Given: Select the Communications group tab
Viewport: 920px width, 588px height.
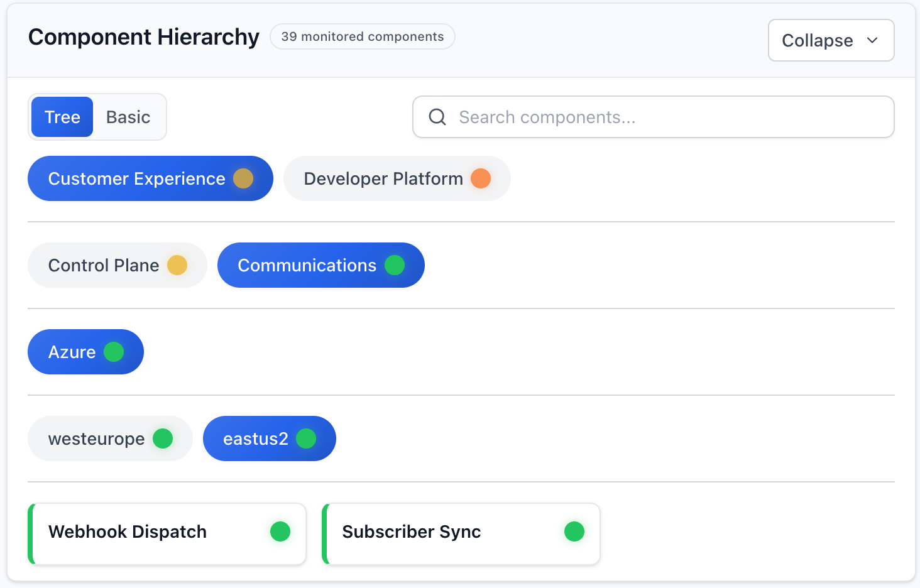Looking at the screenshot, I should (307, 265).
